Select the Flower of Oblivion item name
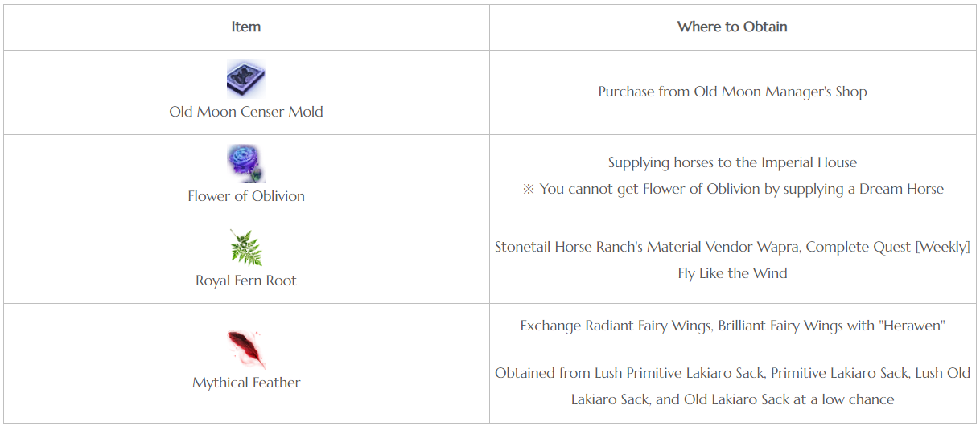980x426 pixels. pos(246,196)
